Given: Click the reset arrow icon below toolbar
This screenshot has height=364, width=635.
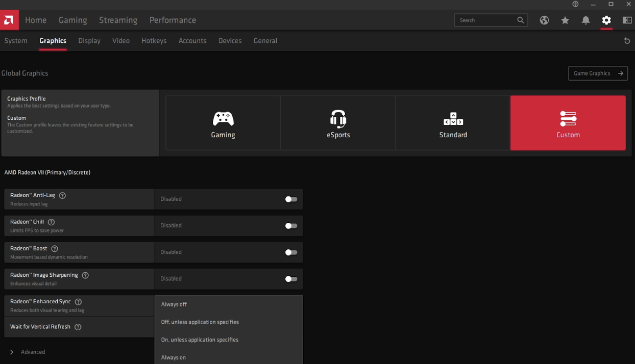Looking at the screenshot, I should [x=627, y=41].
